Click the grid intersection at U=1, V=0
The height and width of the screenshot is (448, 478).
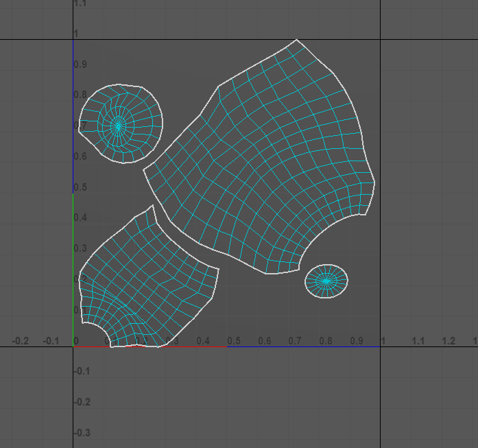[381, 346]
